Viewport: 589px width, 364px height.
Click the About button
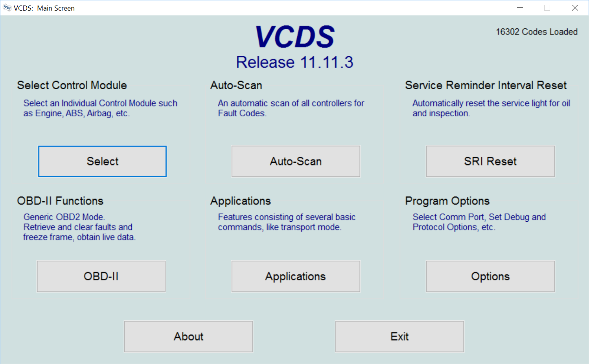point(188,336)
